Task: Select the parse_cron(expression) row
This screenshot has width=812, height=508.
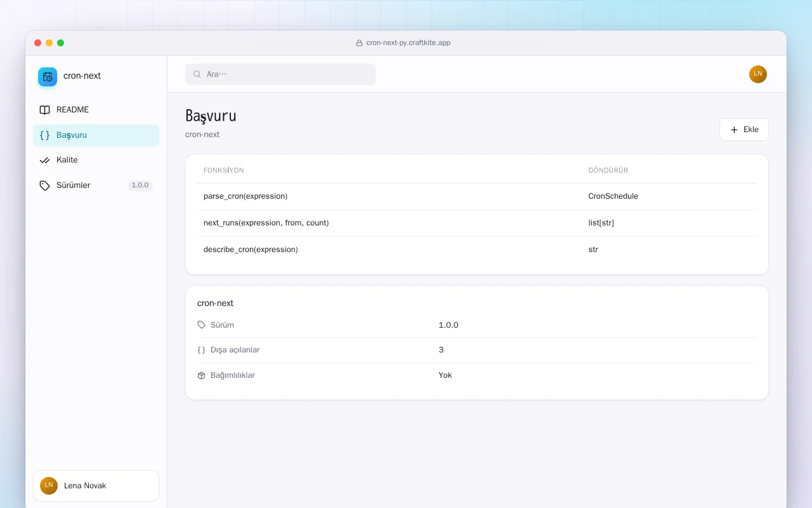Action: click(x=476, y=196)
